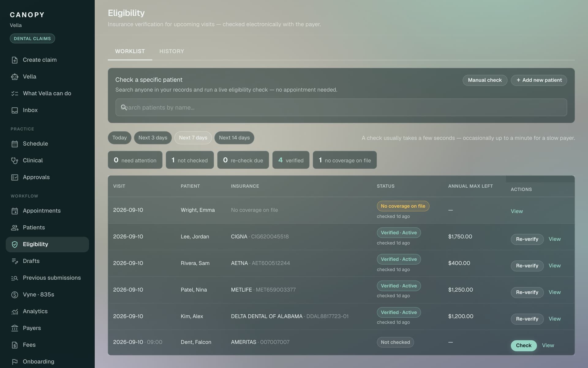Click Not checked status for Dent, Falcon

tap(395, 342)
